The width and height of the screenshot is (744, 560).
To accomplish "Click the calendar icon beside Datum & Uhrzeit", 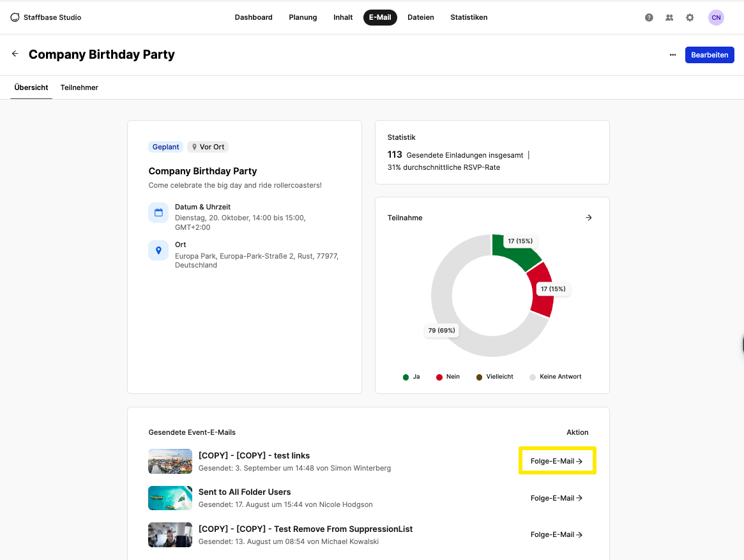I will [158, 213].
